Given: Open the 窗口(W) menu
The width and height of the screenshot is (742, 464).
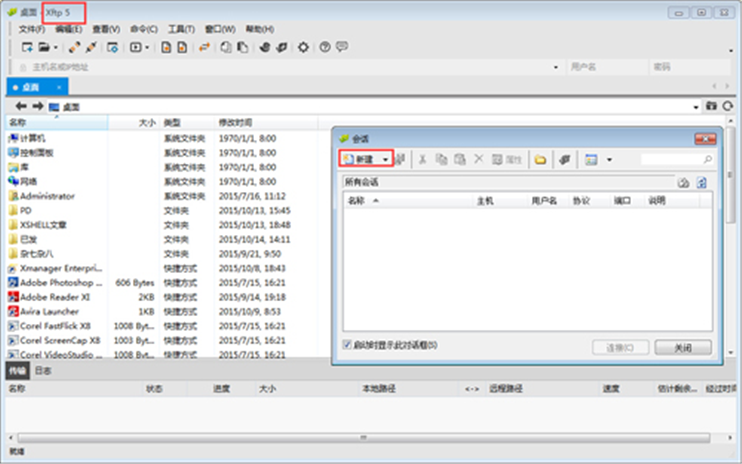Looking at the screenshot, I should 220,29.
